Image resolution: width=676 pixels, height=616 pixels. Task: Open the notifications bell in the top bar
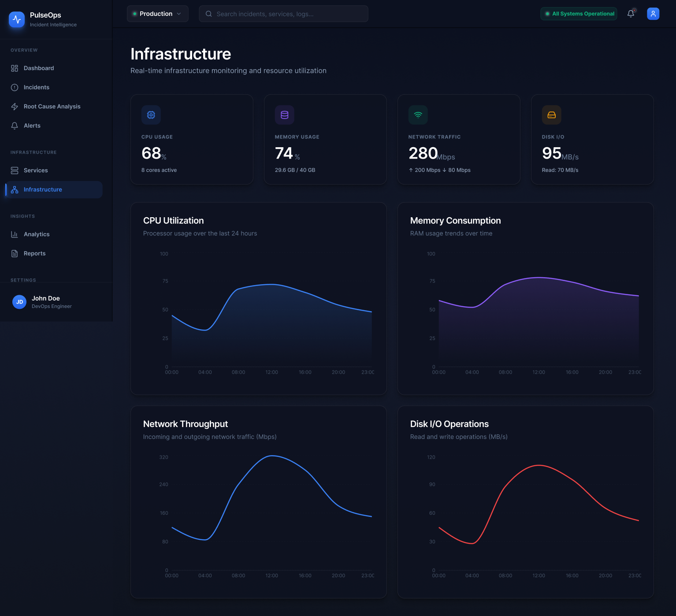(x=631, y=14)
